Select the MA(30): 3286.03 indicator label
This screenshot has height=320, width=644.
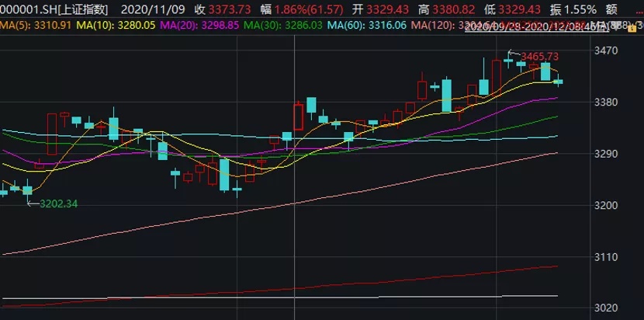pos(283,26)
